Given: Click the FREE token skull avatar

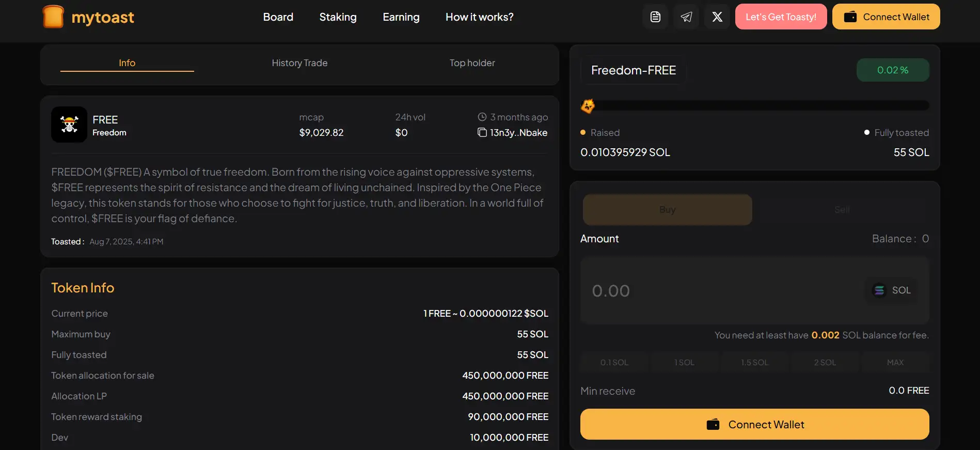Looking at the screenshot, I should coord(69,125).
